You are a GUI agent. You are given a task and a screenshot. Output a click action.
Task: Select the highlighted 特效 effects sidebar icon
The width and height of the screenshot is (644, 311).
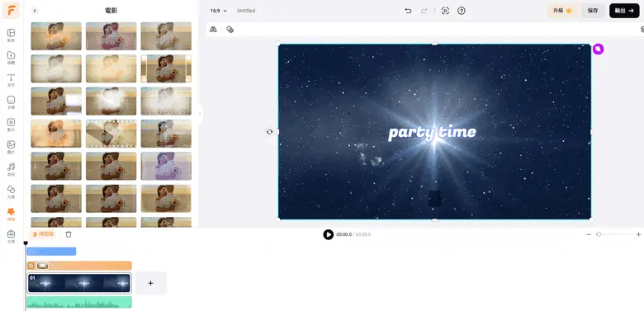[11, 214]
